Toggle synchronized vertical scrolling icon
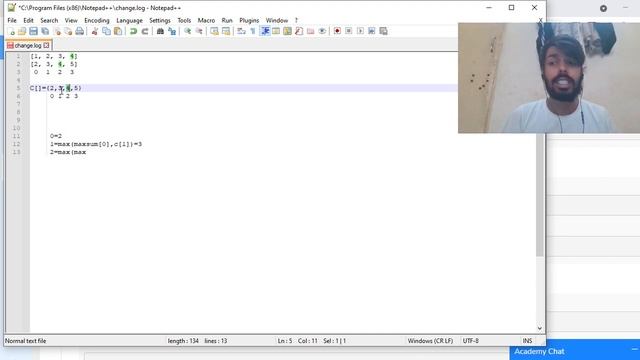Screen dimensions: 640x360 coord(214,31)
